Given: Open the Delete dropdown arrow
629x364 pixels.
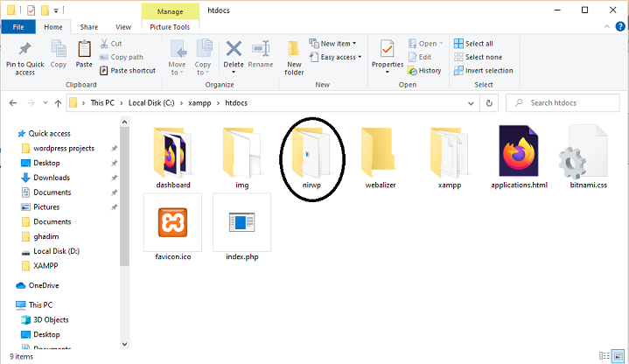Looking at the screenshot, I should pos(234,73).
